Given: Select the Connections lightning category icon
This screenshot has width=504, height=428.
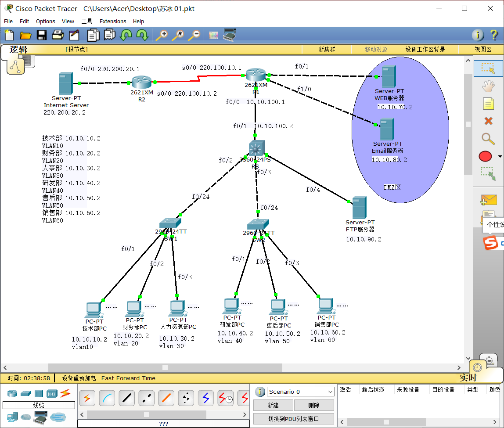Looking at the screenshot, I should coord(65,393).
